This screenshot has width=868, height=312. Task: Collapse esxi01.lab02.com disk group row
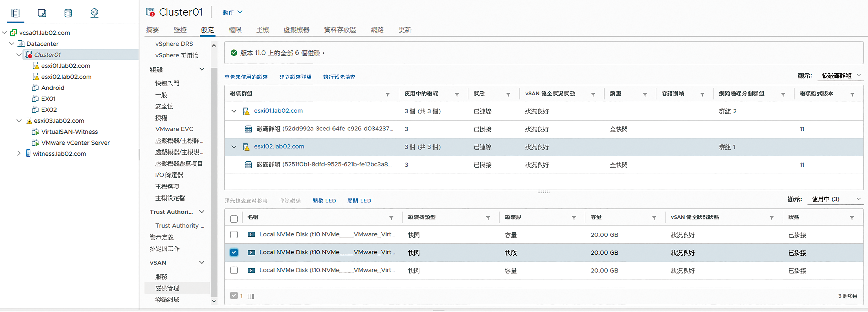[x=234, y=111]
